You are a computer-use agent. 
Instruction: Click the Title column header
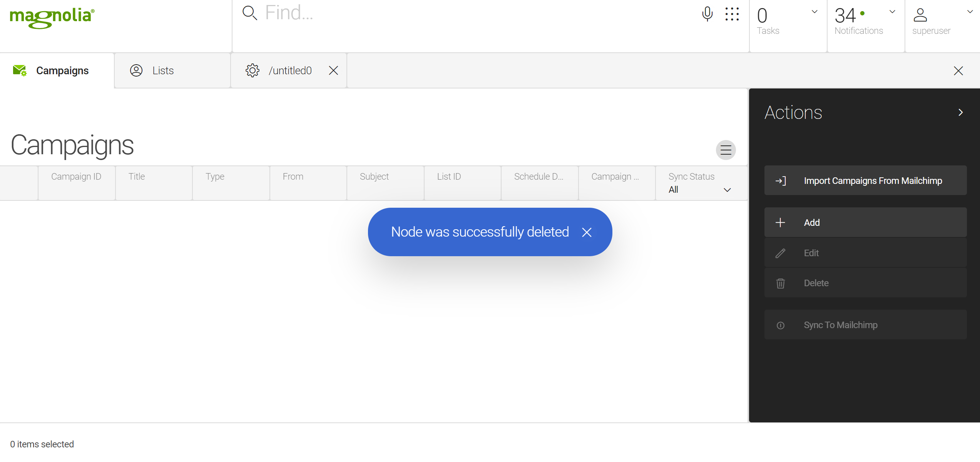[137, 177]
